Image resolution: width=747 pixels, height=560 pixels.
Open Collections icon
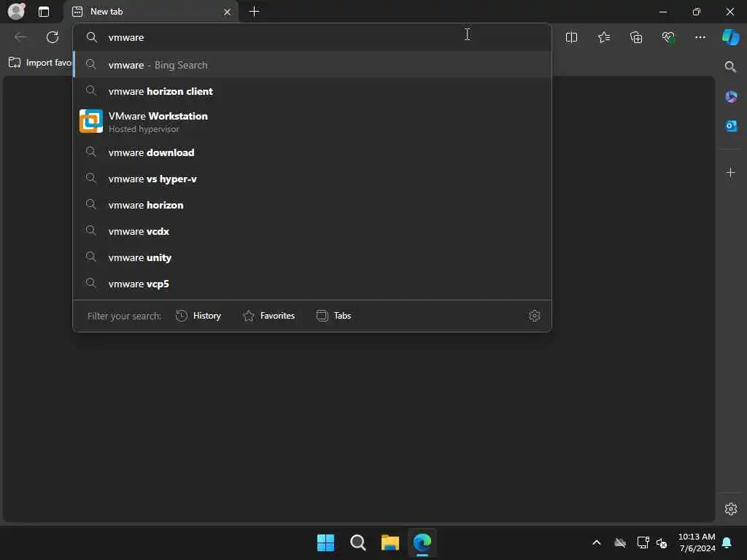[x=636, y=37]
